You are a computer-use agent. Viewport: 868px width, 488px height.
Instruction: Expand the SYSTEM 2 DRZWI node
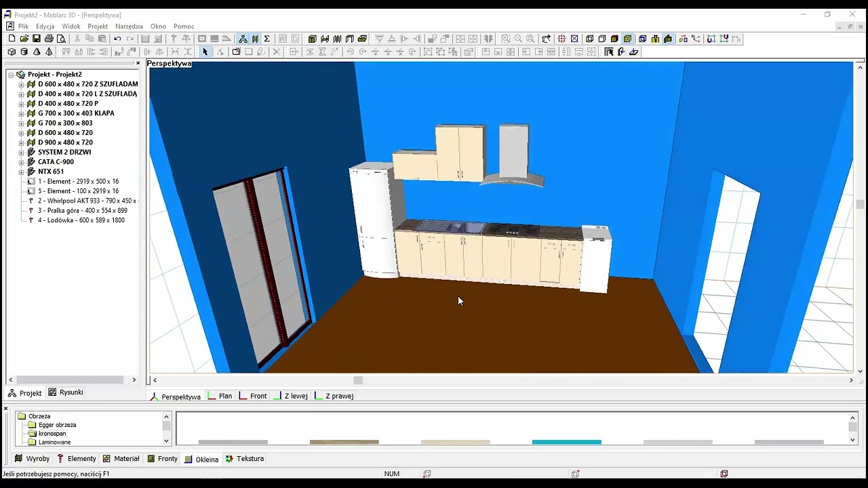tap(21, 152)
